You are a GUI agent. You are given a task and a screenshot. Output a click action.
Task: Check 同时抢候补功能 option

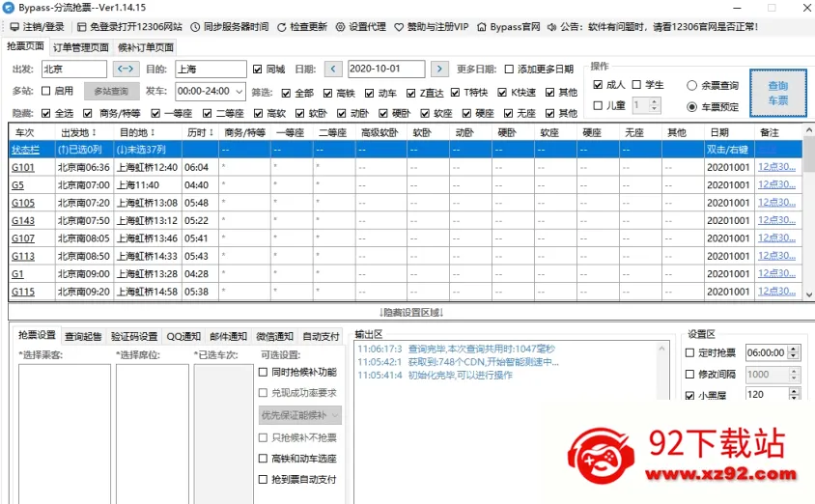coord(263,372)
